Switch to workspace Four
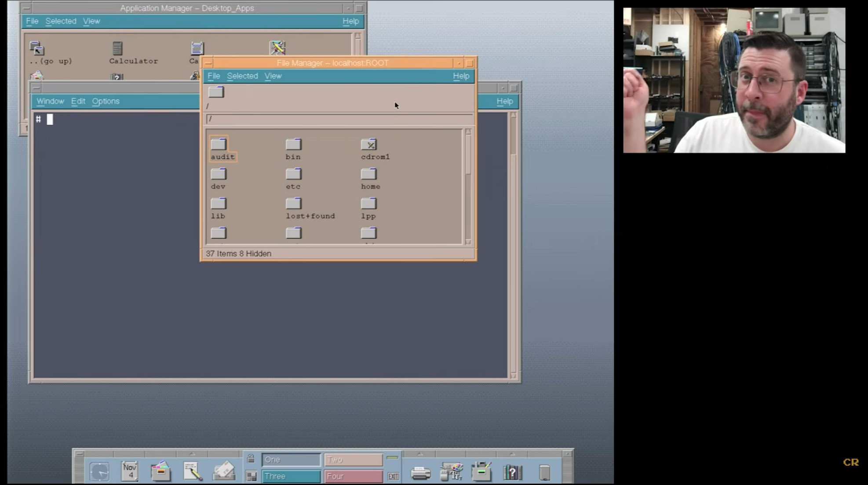The height and width of the screenshot is (485, 868). tap(354, 476)
